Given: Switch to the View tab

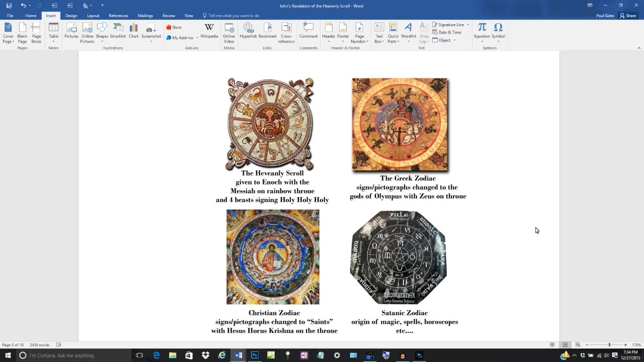Looking at the screenshot, I should 189,16.
